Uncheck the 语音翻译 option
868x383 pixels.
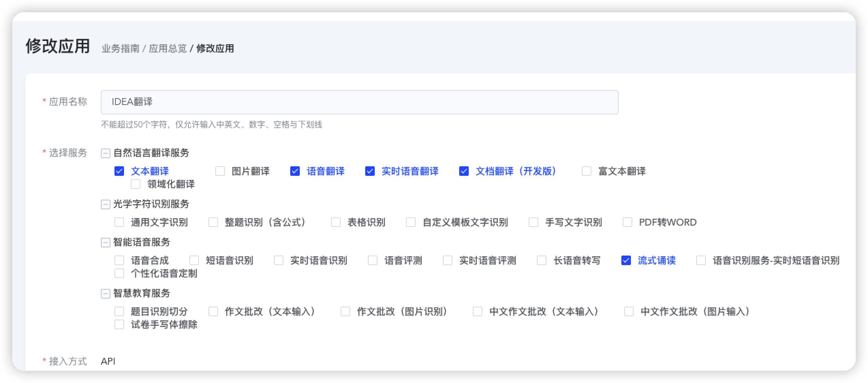(295, 171)
